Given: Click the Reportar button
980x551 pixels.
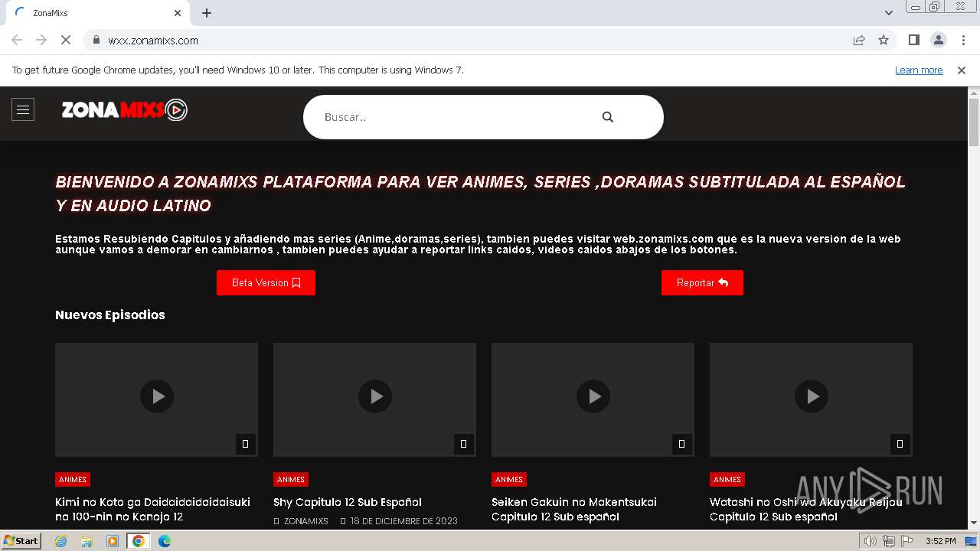Looking at the screenshot, I should pos(702,282).
